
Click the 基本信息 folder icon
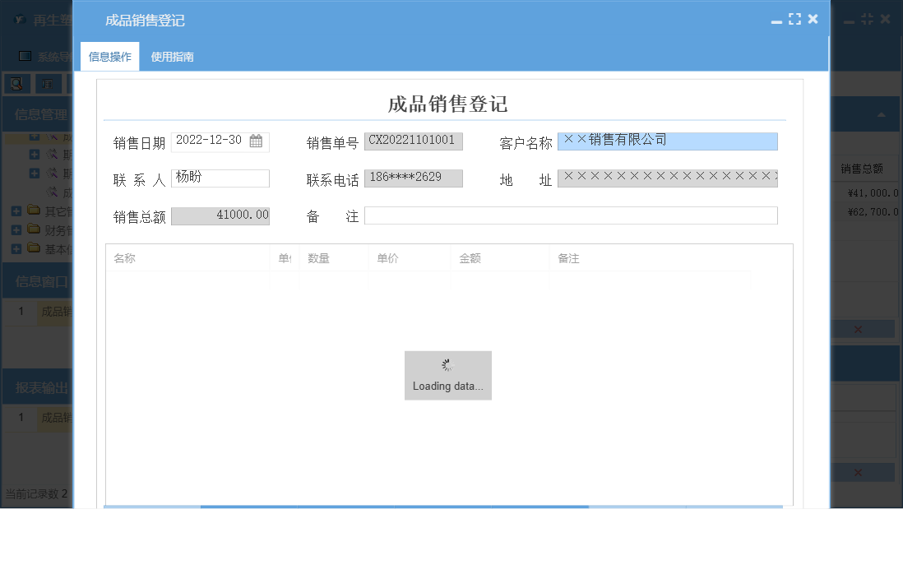33,248
